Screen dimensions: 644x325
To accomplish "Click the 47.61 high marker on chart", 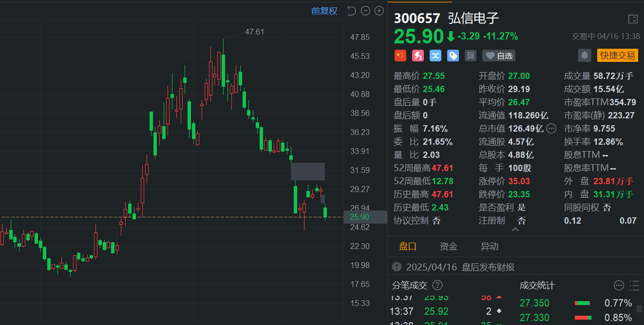I will pos(254,32).
